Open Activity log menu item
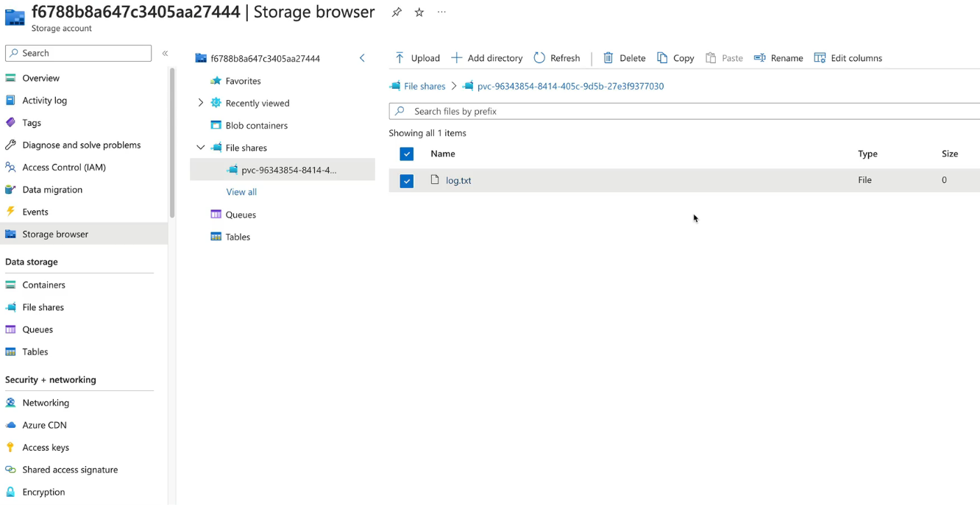The image size is (980, 505). (x=44, y=101)
